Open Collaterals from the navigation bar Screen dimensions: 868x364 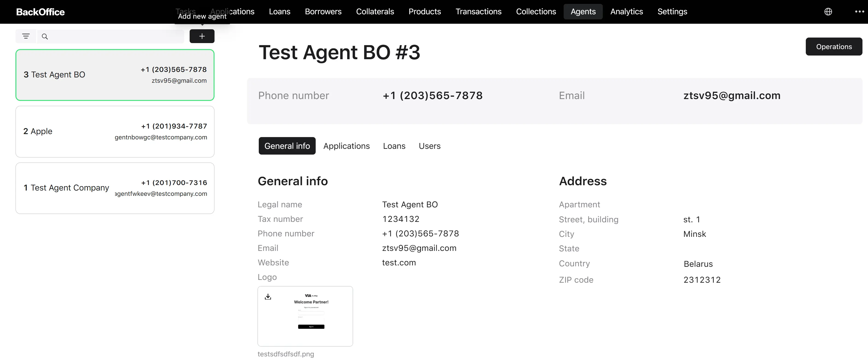(x=375, y=12)
